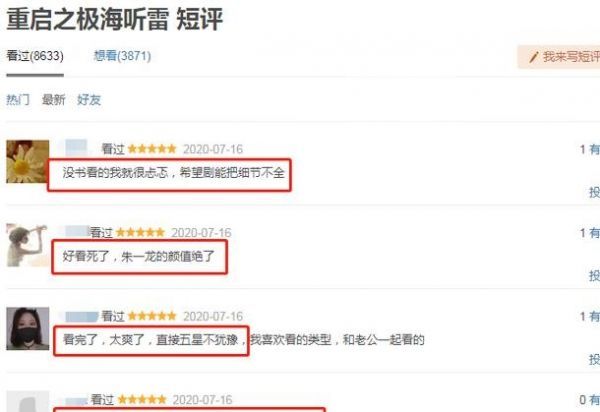Open the daisy flower avatar profile
This screenshot has height=412, width=600.
pyautogui.click(x=28, y=161)
